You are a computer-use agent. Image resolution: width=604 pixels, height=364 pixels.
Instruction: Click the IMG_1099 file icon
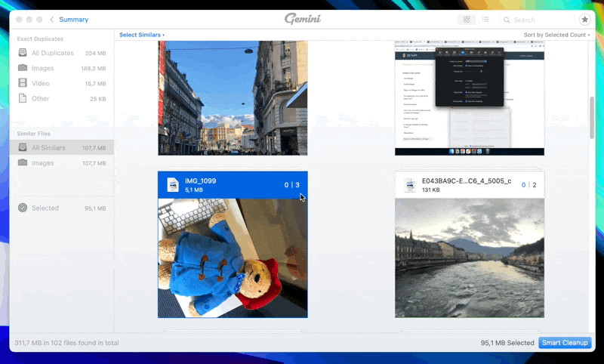[x=173, y=185]
